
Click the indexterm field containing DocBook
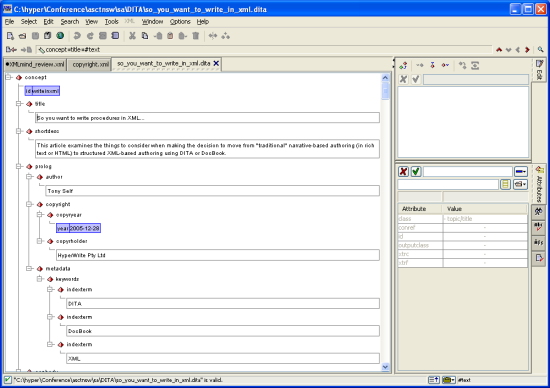coord(223,331)
